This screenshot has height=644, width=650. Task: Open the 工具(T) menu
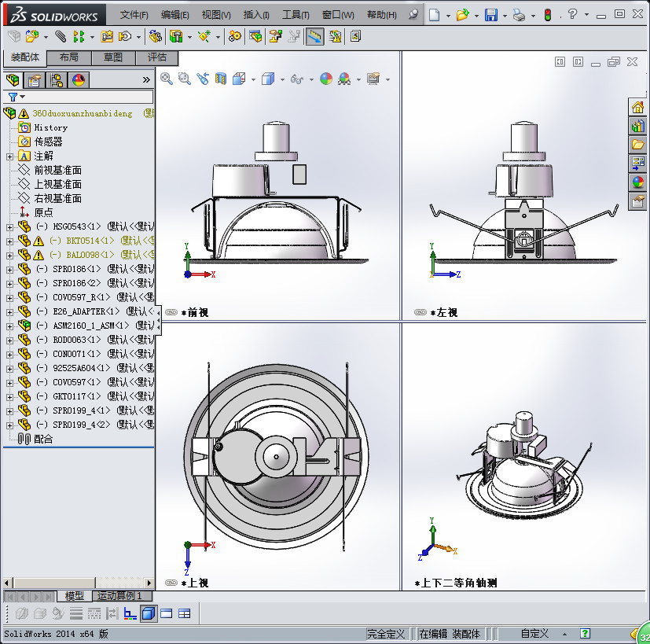pos(296,15)
